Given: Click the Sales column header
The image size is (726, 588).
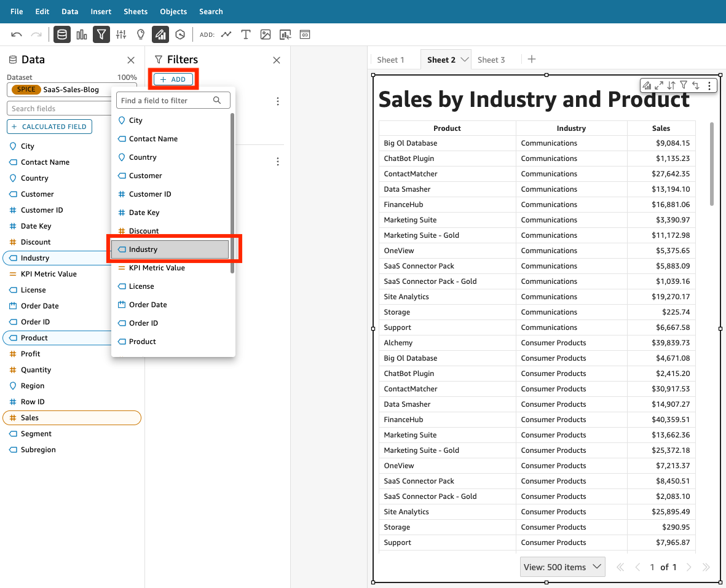Looking at the screenshot, I should (x=661, y=128).
